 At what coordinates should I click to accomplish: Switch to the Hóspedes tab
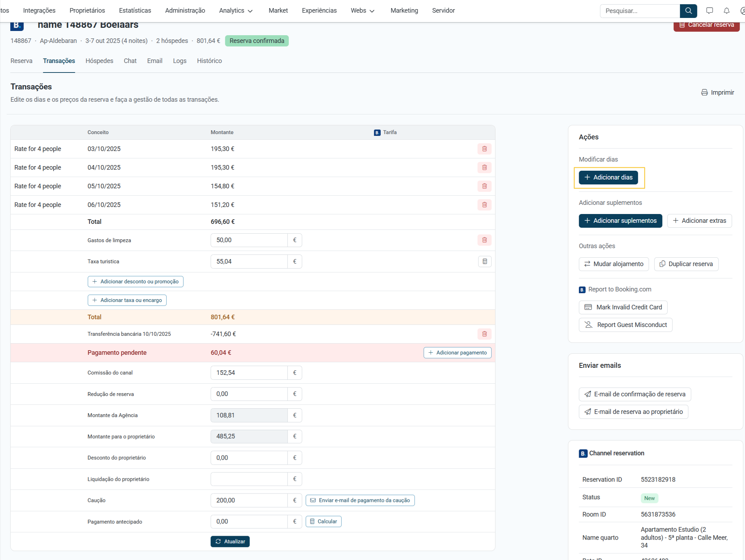click(x=99, y=61)
